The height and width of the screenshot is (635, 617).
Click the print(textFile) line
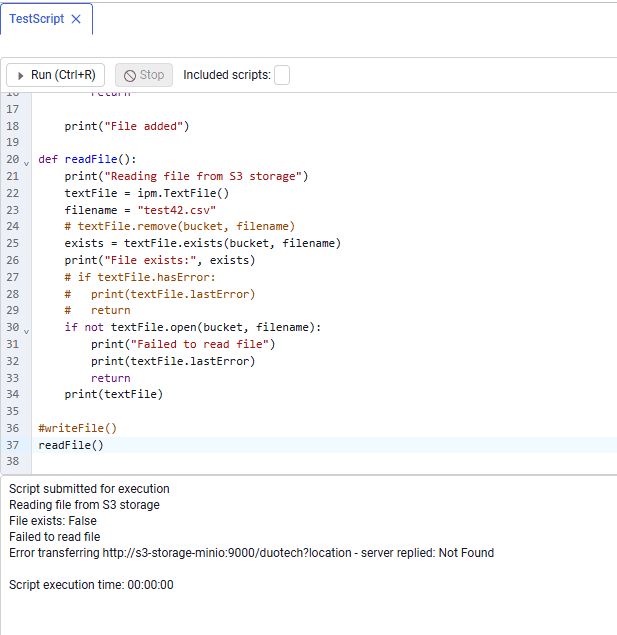pos(114,394)
